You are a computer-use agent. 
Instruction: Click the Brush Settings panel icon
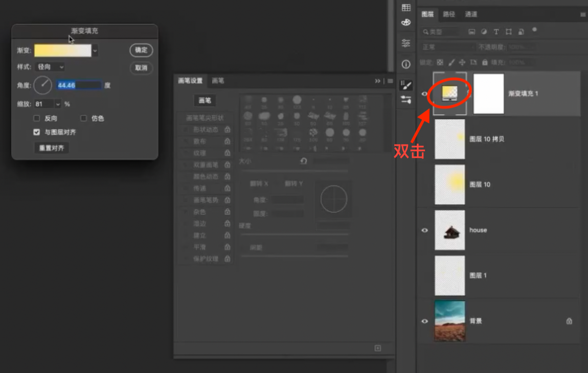tap(406, 84)
